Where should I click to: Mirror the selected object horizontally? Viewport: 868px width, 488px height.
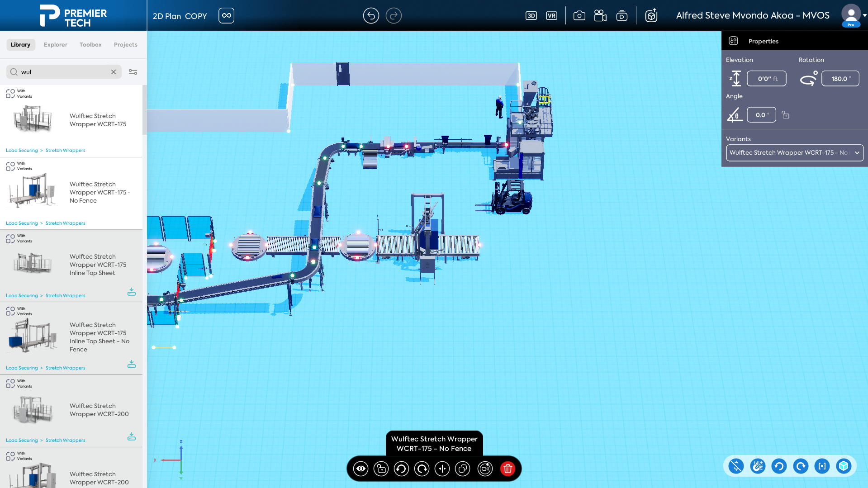pos(442,469)
